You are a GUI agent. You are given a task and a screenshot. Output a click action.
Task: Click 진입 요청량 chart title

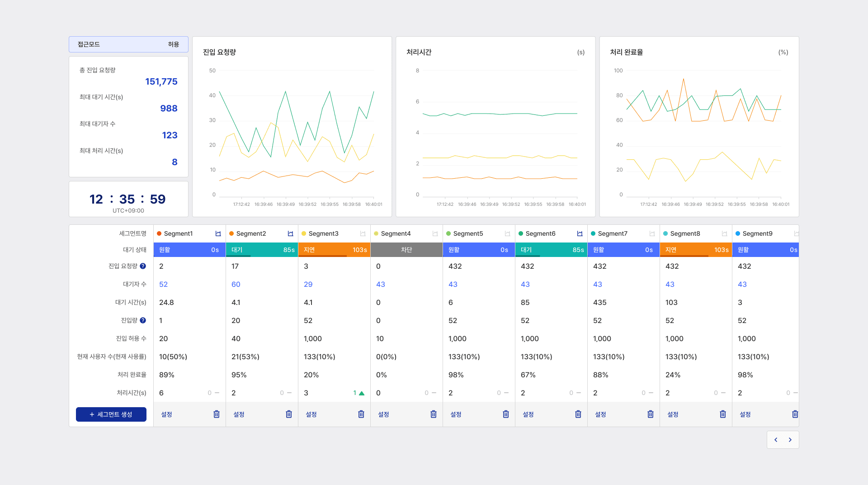(219, 52)
